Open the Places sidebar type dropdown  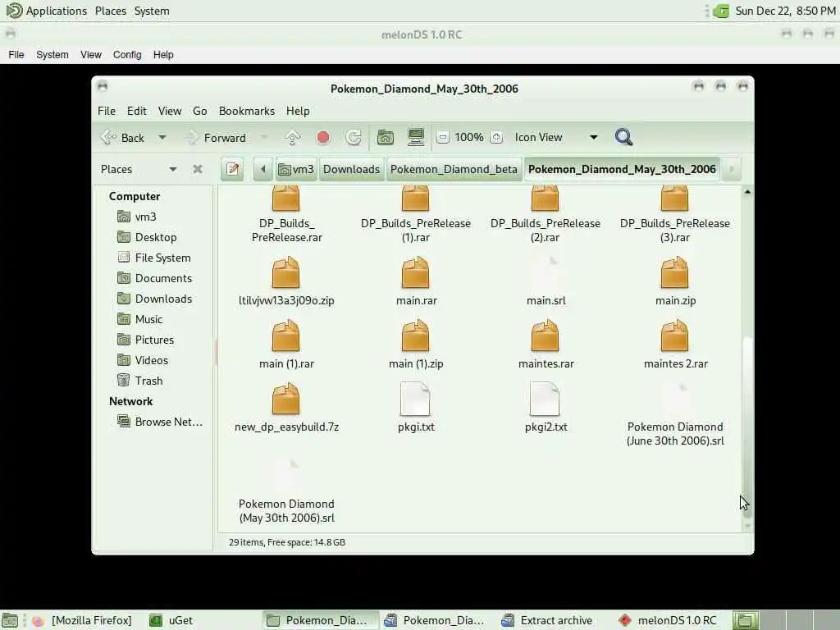172,169
